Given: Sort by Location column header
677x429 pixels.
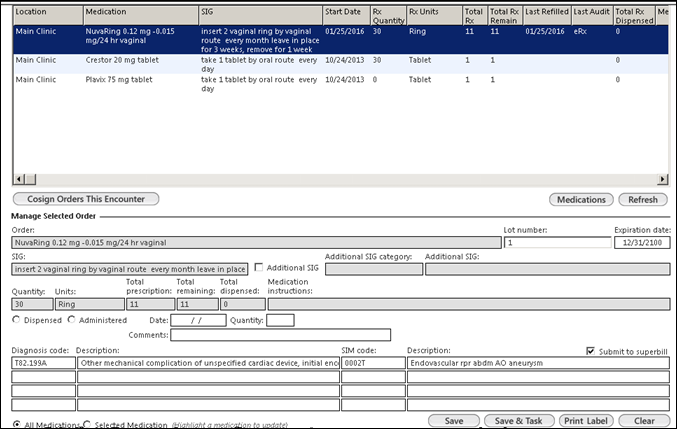Looking at the screenshot, I should [48, 16].
